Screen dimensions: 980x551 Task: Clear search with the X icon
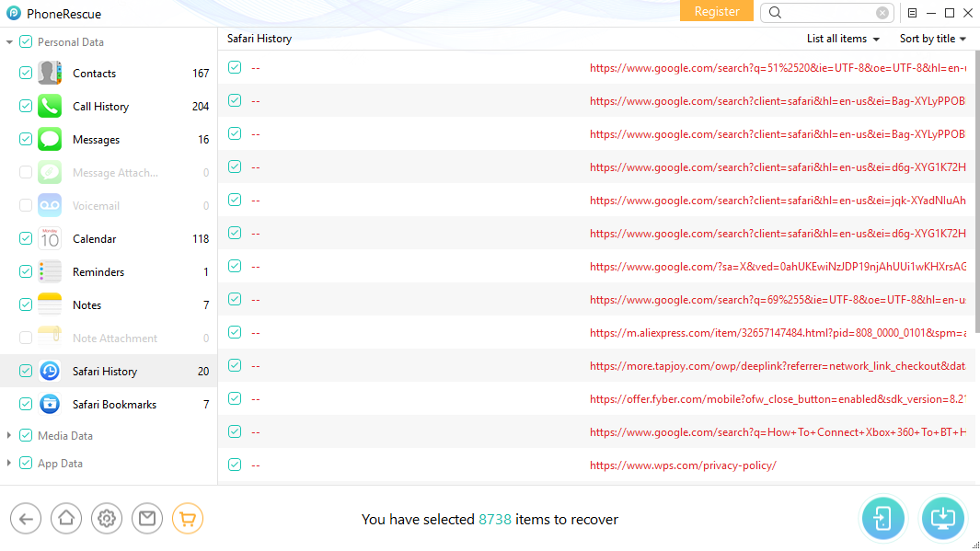(882, 13)
